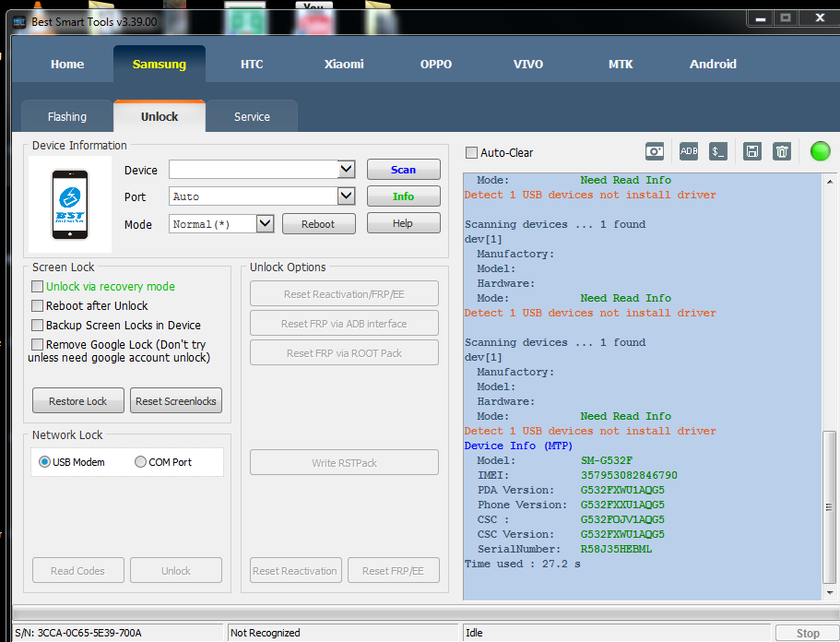Screen dimensions: 840x642
Task: Click the model value SM-G532F in log
Action: click(x=607, y=460)
